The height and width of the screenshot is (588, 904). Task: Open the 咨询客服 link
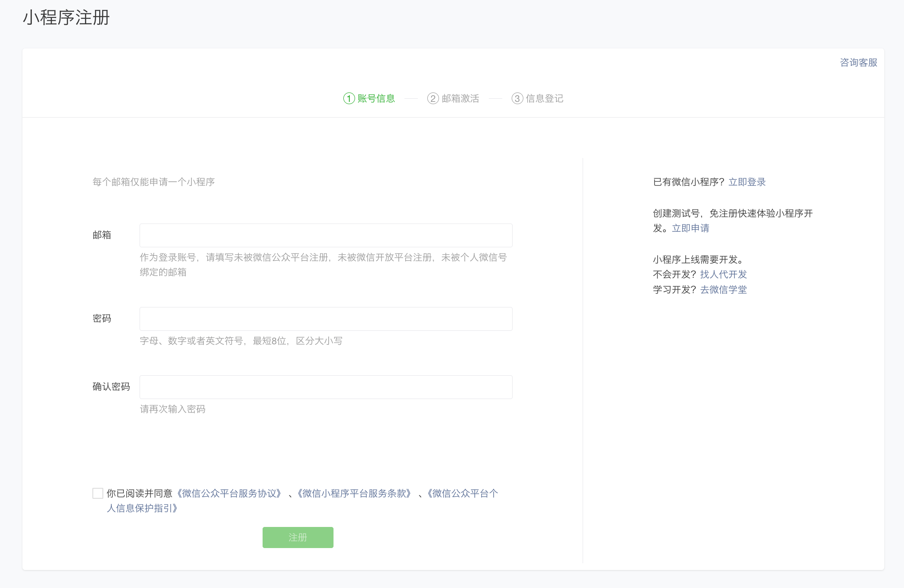pyautogui.click(x=858, y=62)
